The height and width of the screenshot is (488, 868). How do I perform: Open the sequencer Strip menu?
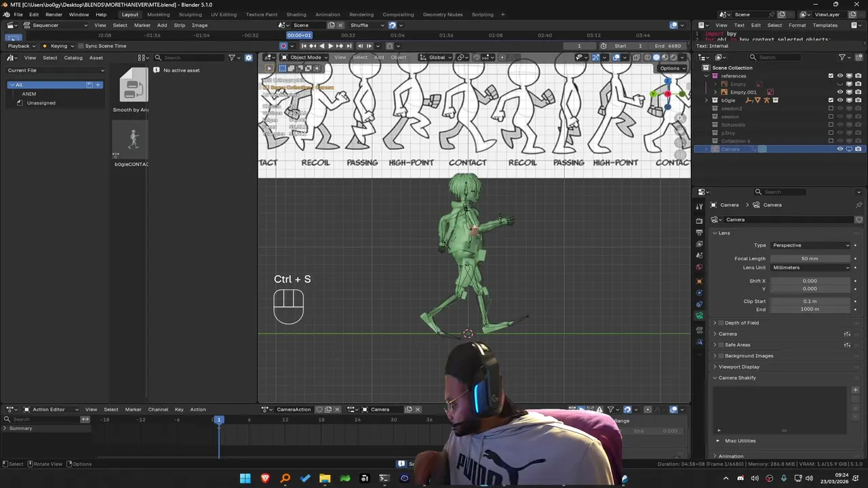[179, 25]
